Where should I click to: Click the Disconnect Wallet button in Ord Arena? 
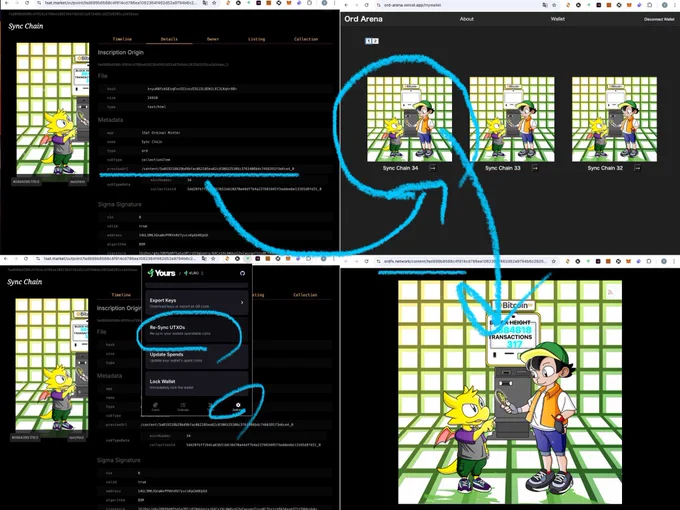point(659,19)
